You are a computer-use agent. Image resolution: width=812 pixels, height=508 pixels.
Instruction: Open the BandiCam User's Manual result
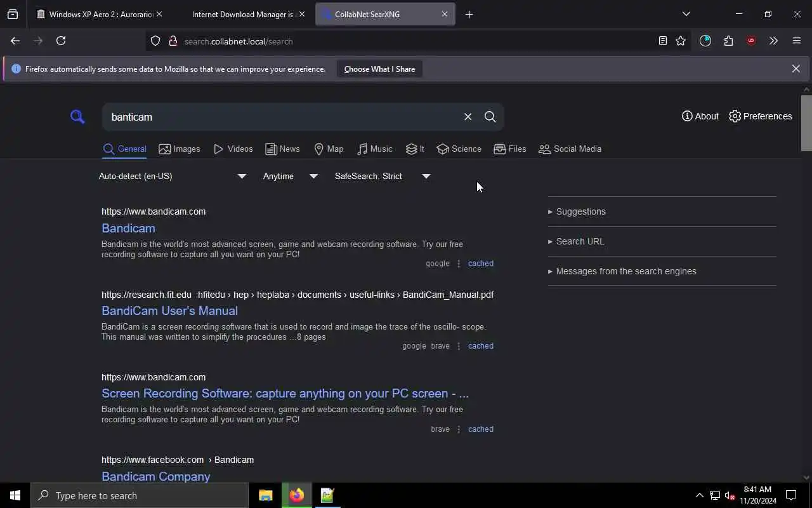coord(169,311)
